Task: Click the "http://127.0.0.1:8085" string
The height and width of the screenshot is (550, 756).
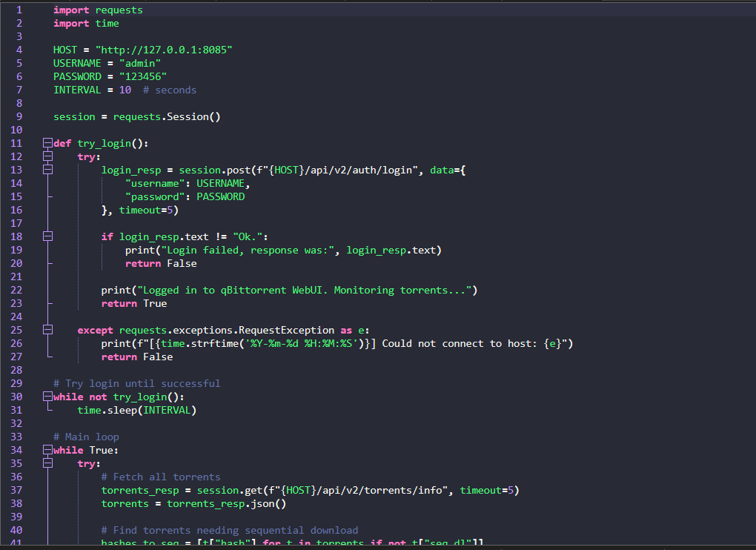Action: click(164, 50)
